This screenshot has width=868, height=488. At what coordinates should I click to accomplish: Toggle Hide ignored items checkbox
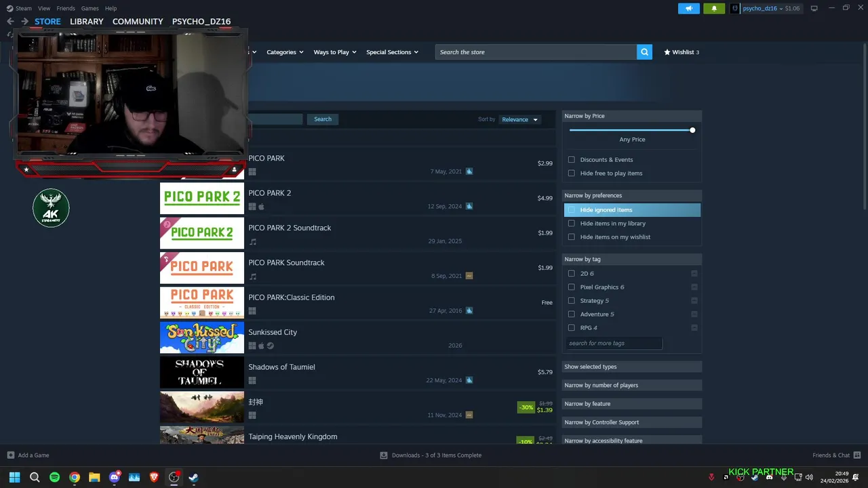(x=572, y=210)
